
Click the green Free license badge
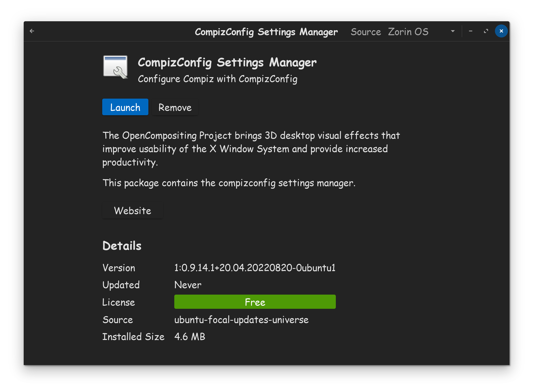(x=255, y=302)
